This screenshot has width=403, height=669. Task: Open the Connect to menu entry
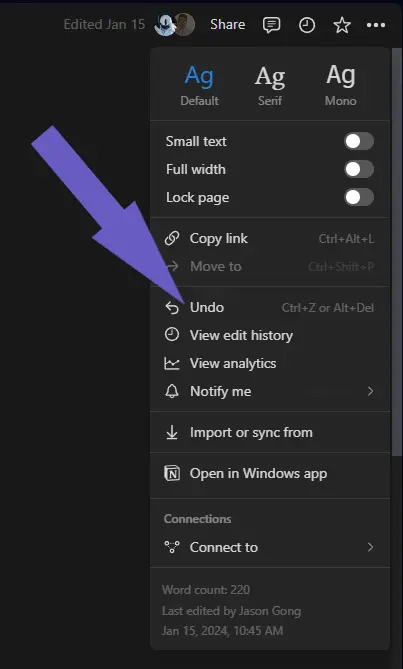click(270, 547)
